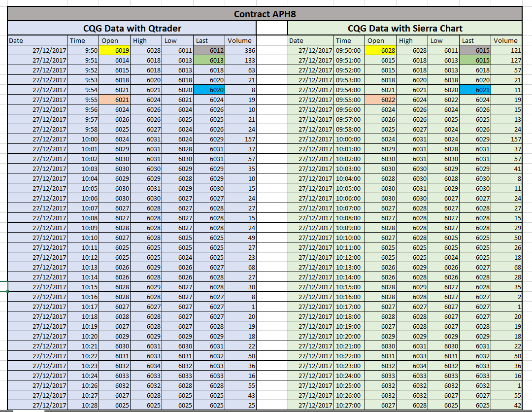
Task: Click Qtrader Time cell 10:15
Action: pos(83,287)
